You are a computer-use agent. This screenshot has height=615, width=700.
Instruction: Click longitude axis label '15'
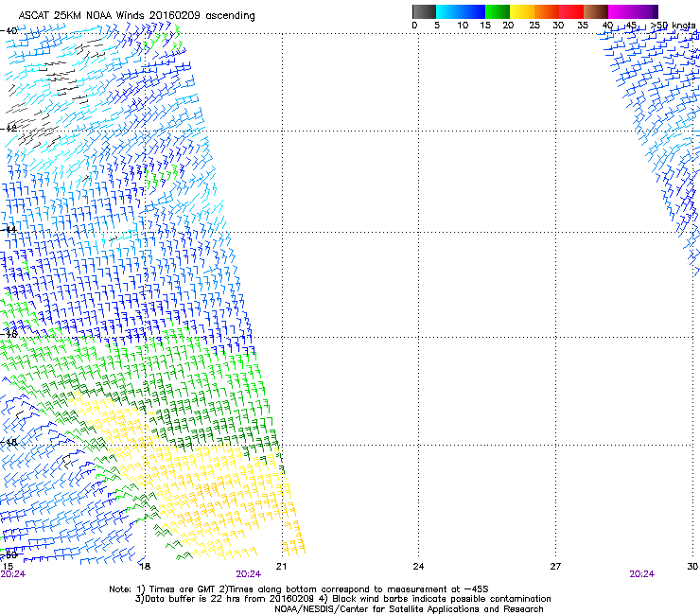8,567
